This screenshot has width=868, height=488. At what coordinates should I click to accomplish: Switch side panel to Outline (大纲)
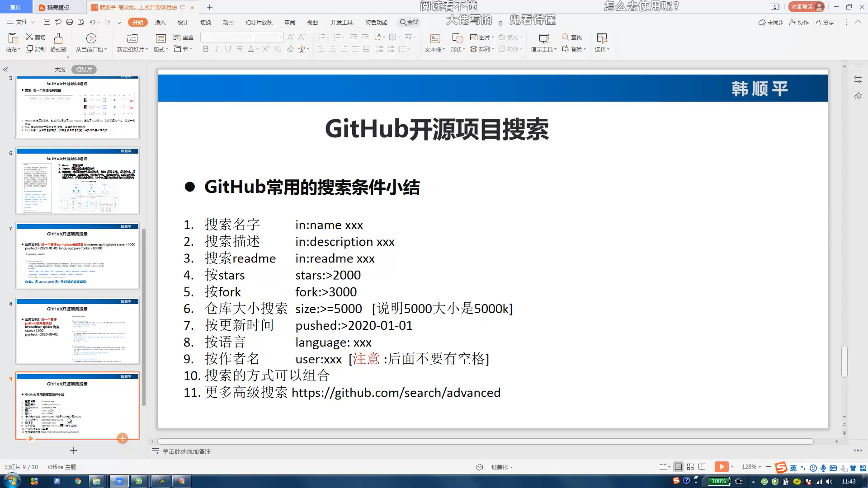[60, 69]
